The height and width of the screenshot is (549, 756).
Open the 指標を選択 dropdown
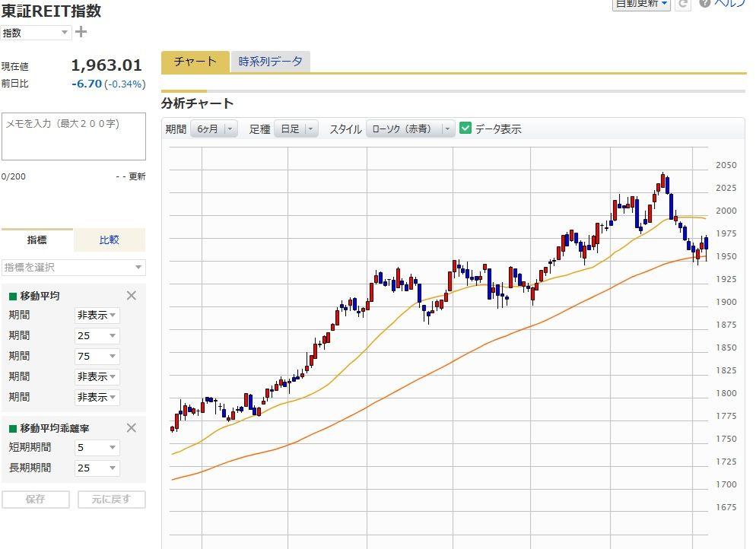74,268
